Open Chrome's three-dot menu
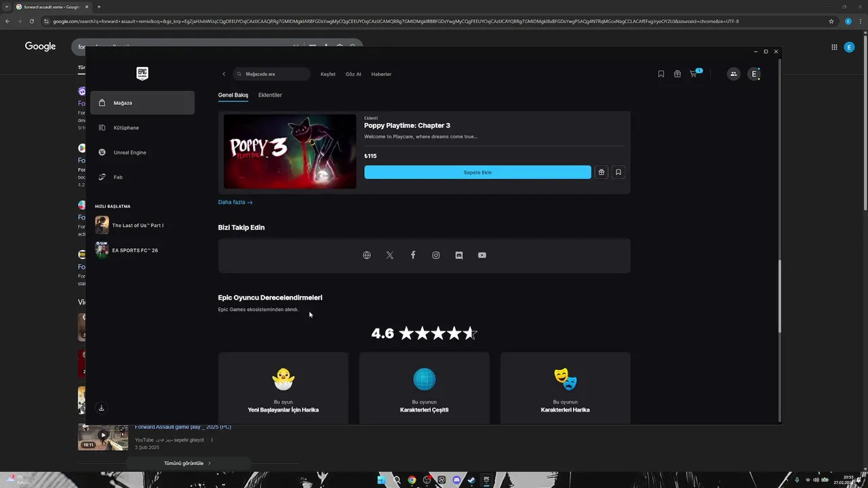Viewport: 868px width, 488px height. (x=861, y=21)
